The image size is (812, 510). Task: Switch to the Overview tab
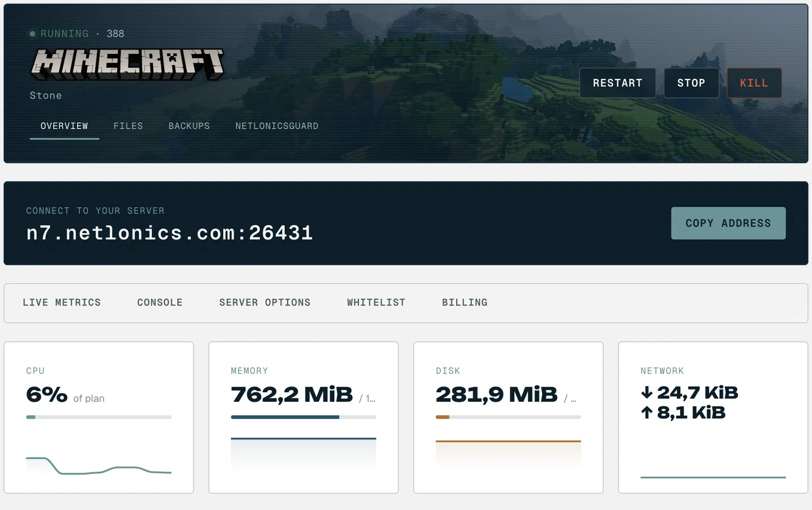tap(64, 126)
